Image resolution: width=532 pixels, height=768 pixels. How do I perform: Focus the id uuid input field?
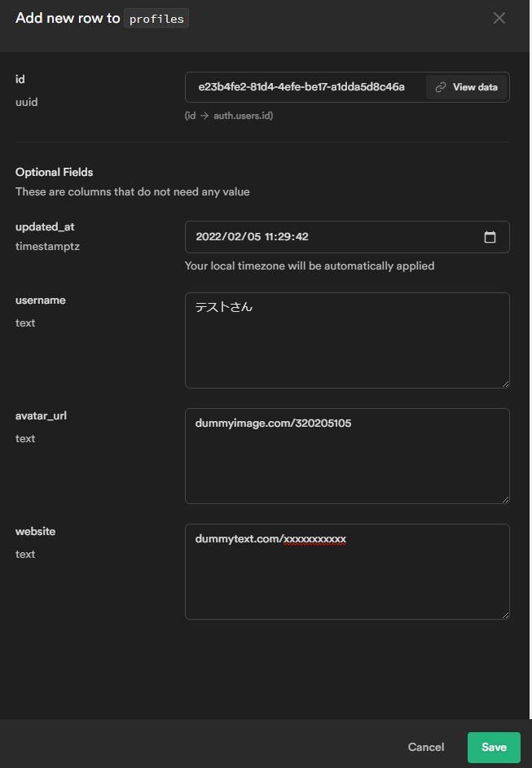(x=303, y=87)
